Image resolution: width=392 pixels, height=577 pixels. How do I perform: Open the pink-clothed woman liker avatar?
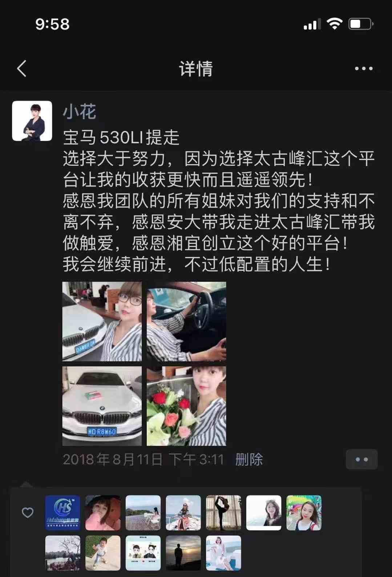[x=103, y=513]
